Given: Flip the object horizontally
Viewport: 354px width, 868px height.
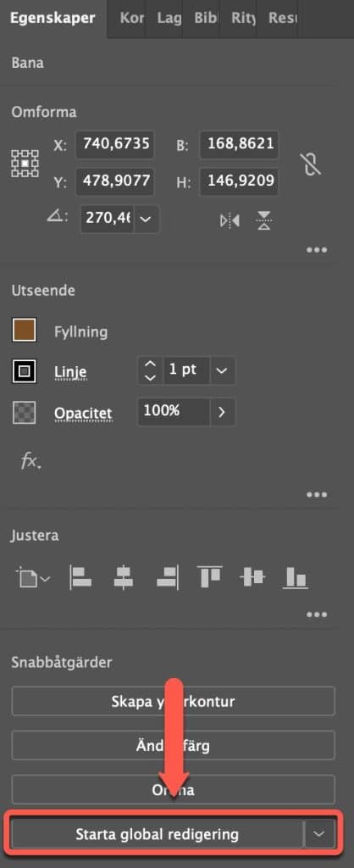Looking at the screenshot, I should click(230, 221).
